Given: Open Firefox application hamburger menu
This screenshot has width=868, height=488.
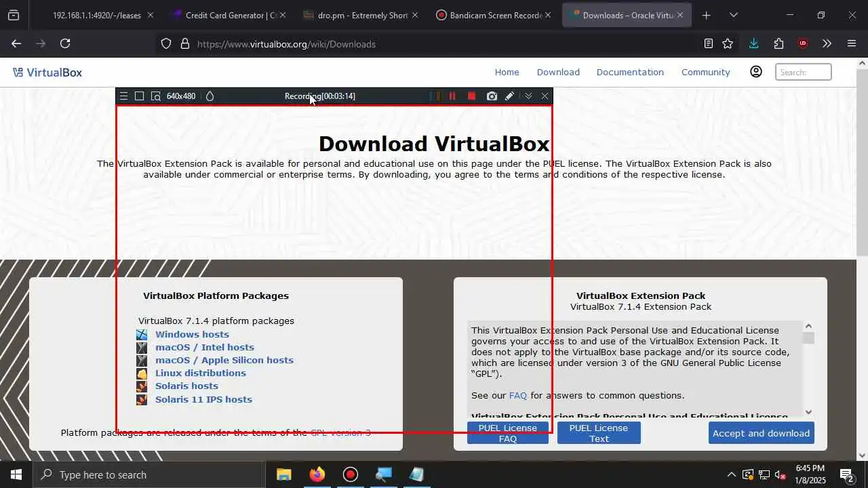Looking at the screenshot, I should coord(852,43).
